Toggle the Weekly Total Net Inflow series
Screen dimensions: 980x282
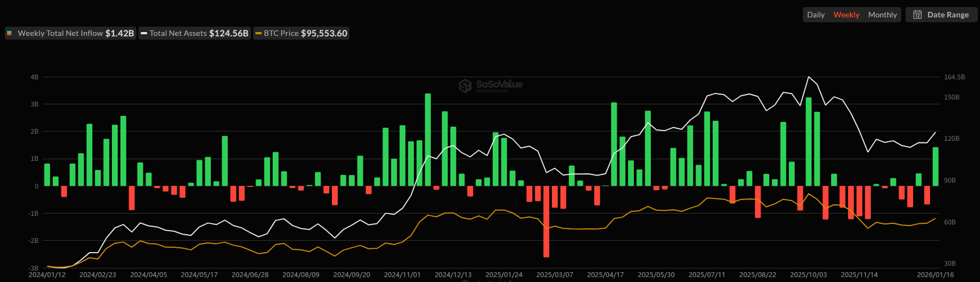point(60,34)
